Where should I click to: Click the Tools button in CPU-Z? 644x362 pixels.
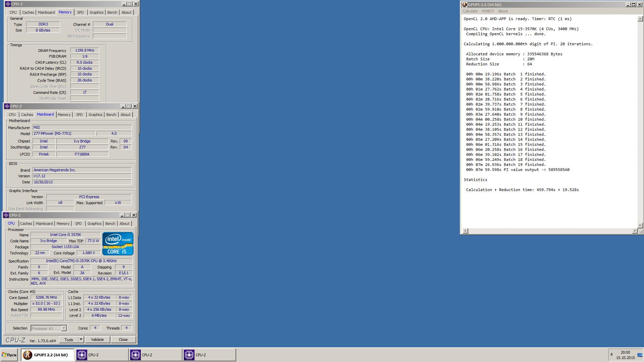(69, 340)
